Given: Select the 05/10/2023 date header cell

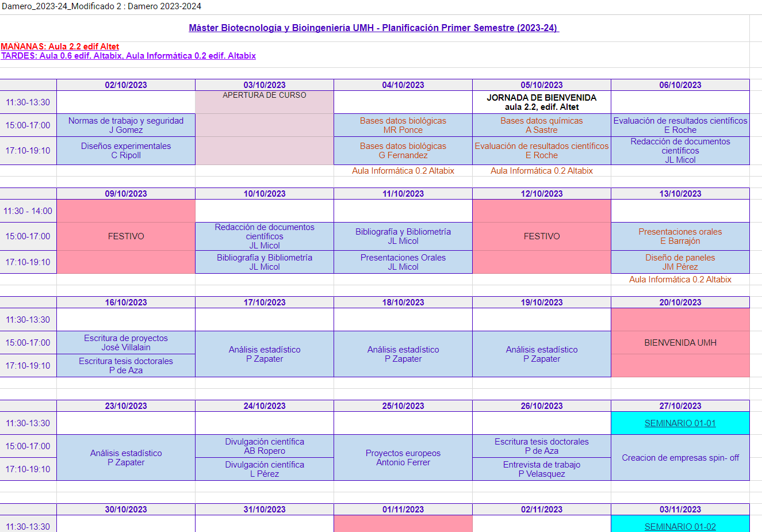Looking at the screenshot, I should 542,85.
